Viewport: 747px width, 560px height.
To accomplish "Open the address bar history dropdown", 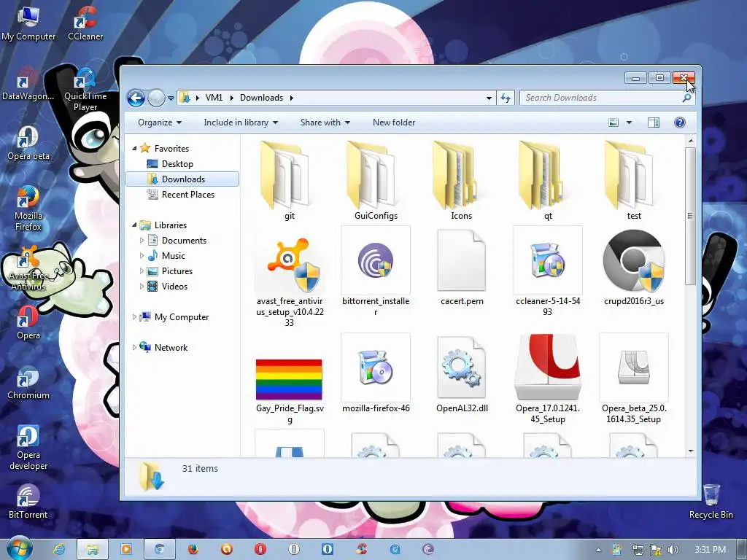I will [x=489, y=98].
